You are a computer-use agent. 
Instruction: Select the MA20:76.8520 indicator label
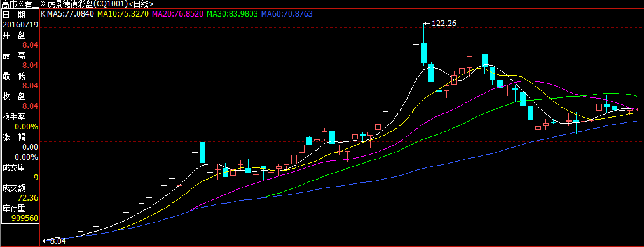click(x=178, y=14)
